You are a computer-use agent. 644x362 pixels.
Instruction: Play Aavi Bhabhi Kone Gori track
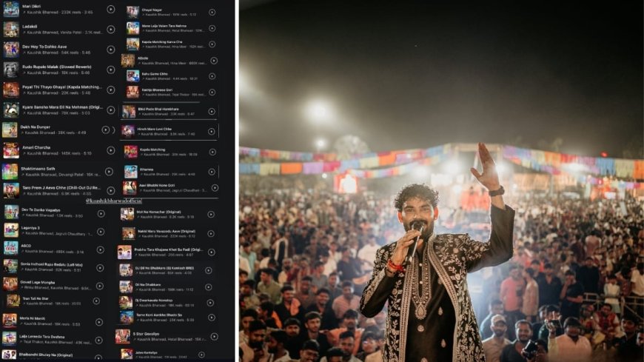pyautogui.click(x=215, y=188)
